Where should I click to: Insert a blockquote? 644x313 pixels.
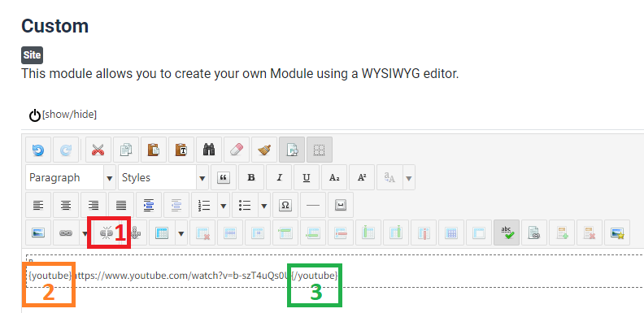pyautogui.click(x=224, y=177)
